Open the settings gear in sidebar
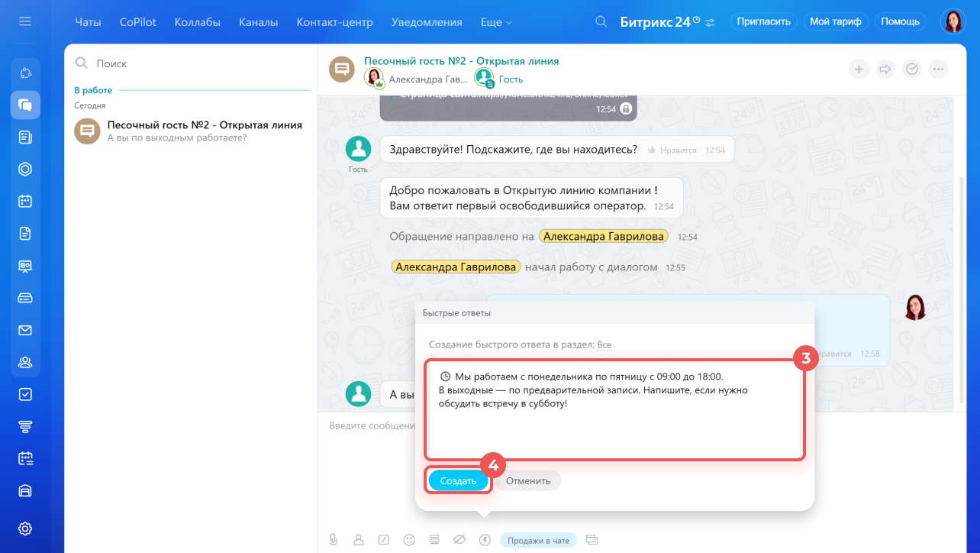The height and width of the screenshot is (553, 980). [x=25, y=529]
